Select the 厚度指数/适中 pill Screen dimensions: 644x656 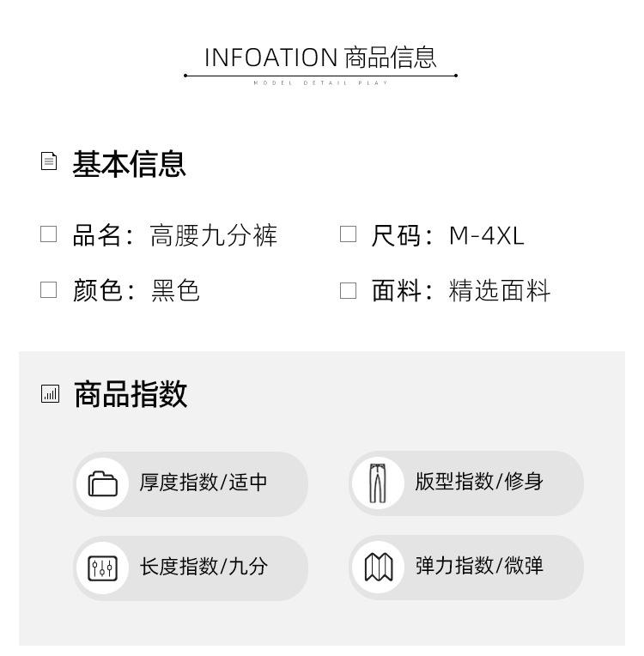point(204,483)
